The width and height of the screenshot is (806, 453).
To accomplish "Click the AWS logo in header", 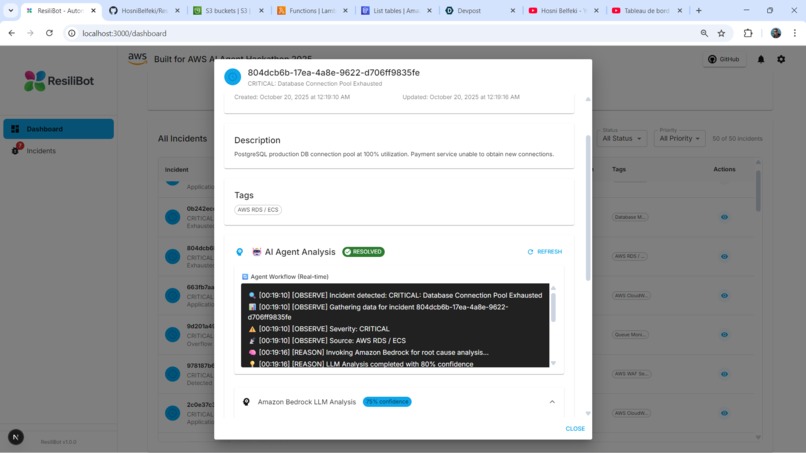I will click(137, 58).
